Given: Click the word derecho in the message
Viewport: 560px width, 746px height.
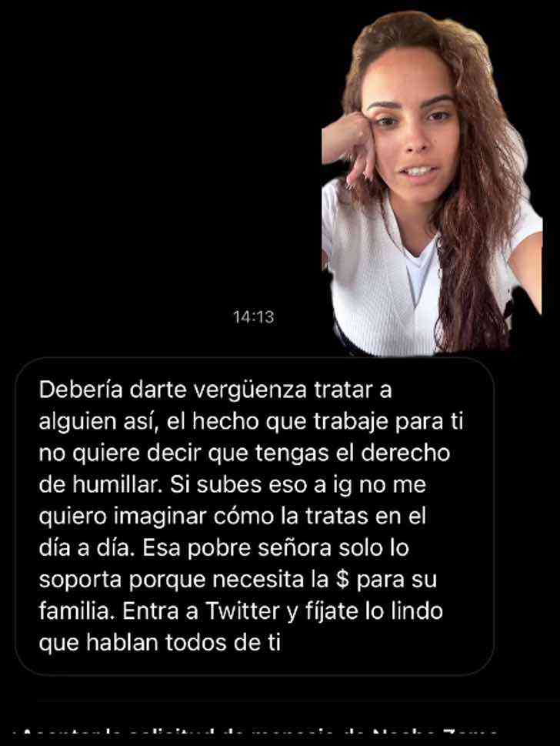Looking at the screenshot, I should [405, 453].
